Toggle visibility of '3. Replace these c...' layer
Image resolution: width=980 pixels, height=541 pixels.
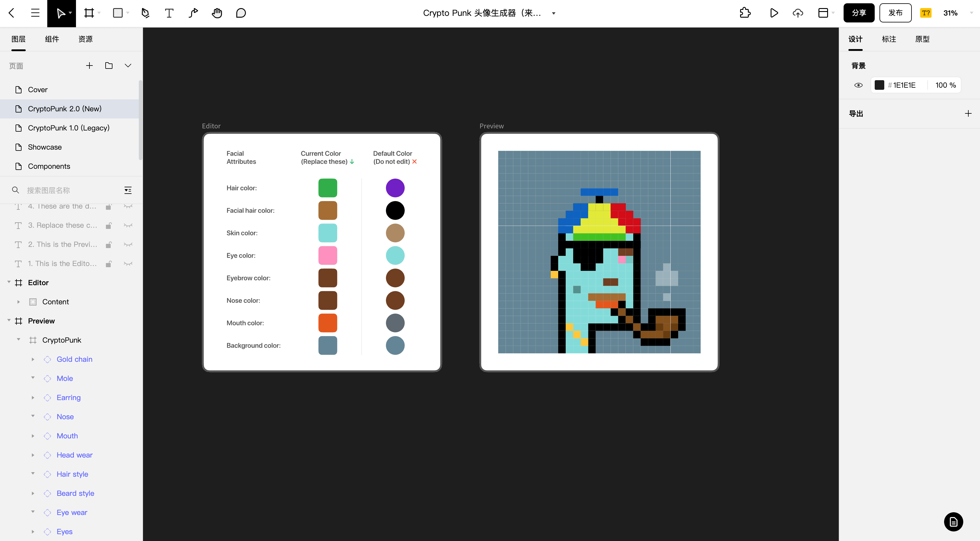pos(128,226)
